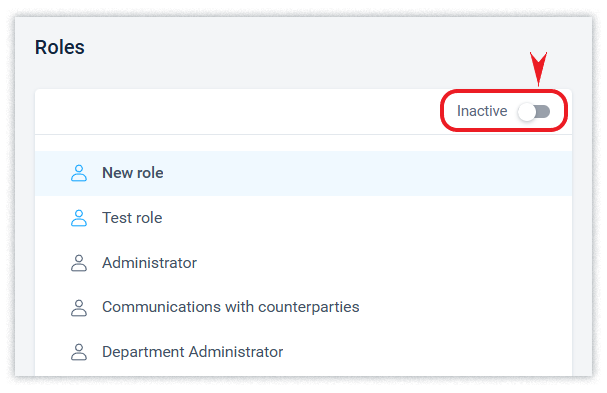Open the Test role entry
This screenshot has height=393, width=607.
132,218
